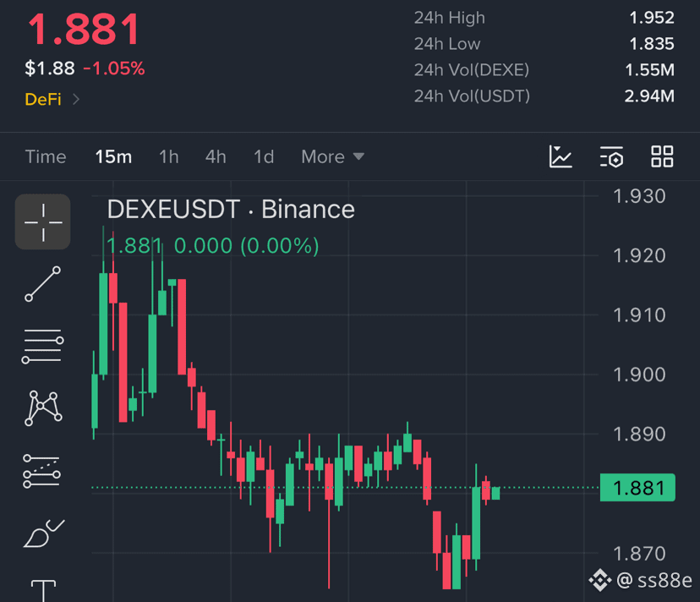Click the 1.870 price axis label
700x602 pixels.
(639, 554)
